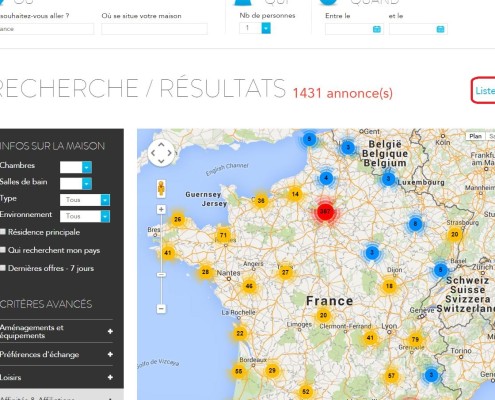Open the red 387 cluster marker near Paris
495x400 pixels.
pyautogui.click(x=325, y=212)
